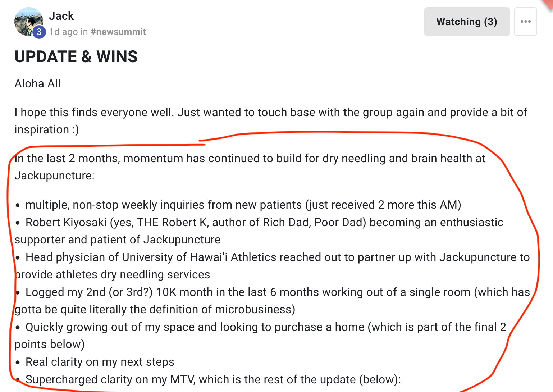This screenshot has height=392, width=553.
Task: Click the 'Aloha All' greeting line
Action: [37, 83]
